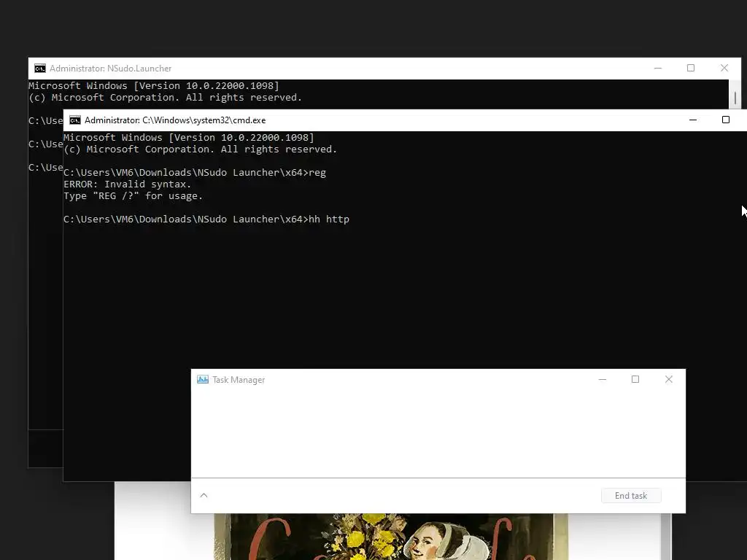Viewport: 747px width, 560px height.
Task: Click the NSudo.Launcher window title bar icon
Action: tap(40, 69)
